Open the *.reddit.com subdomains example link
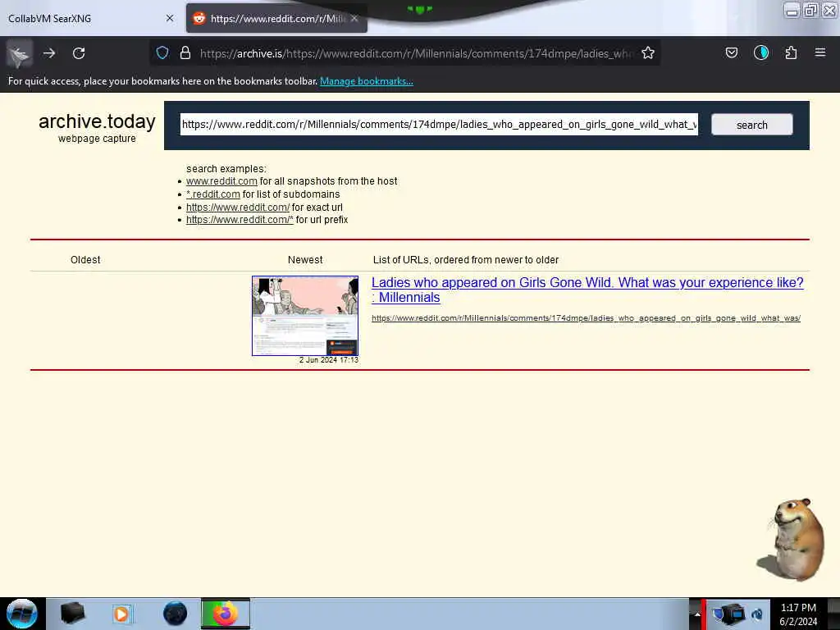This screenshot has width=840, height=630. coord(212,194)
